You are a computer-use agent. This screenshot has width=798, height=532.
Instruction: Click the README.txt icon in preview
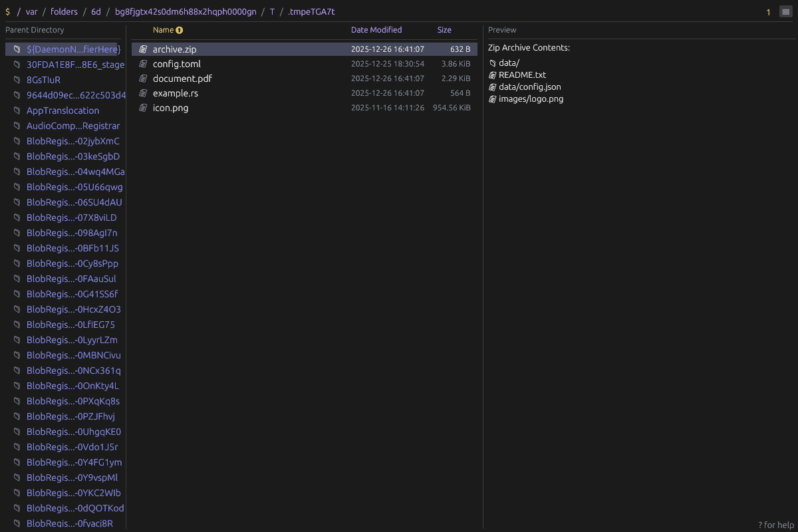pos(493,75)
